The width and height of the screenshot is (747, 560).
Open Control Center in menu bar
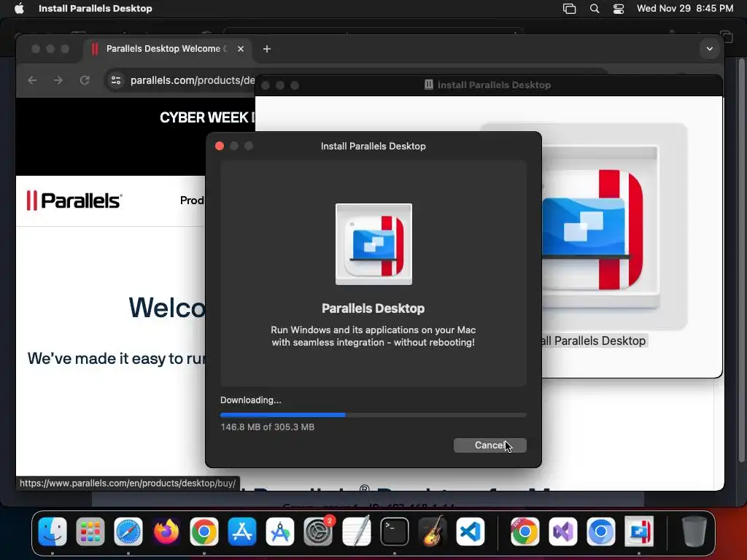(x=619, y=9)
